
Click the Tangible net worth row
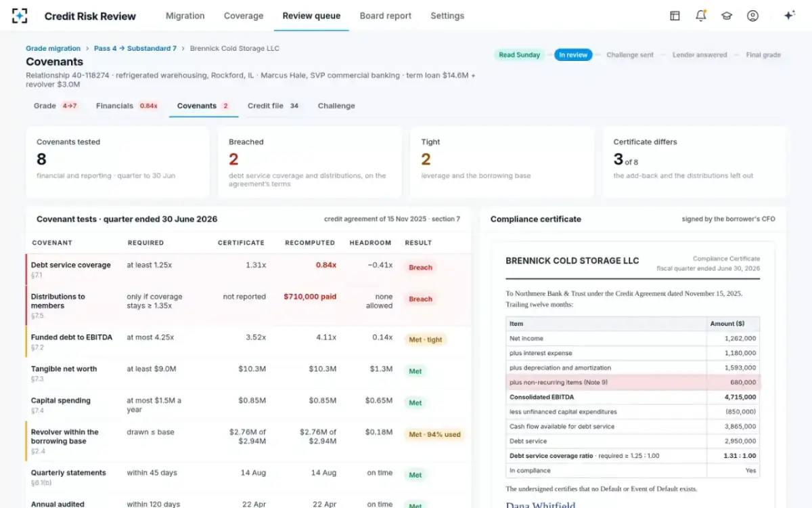pos(248,373)
